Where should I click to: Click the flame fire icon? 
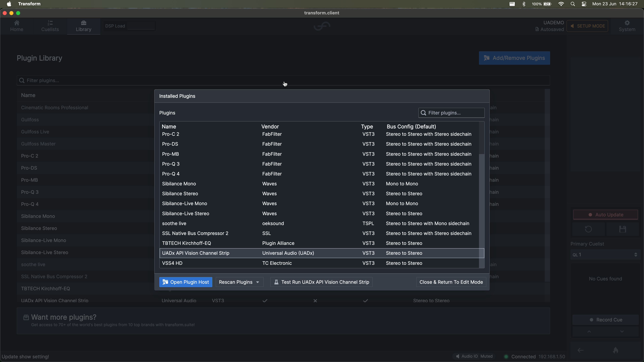point(615,350)
